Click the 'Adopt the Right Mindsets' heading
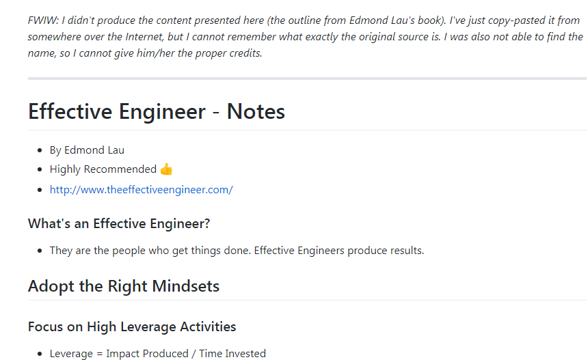588x364 pixels. [x=124, y=286]
